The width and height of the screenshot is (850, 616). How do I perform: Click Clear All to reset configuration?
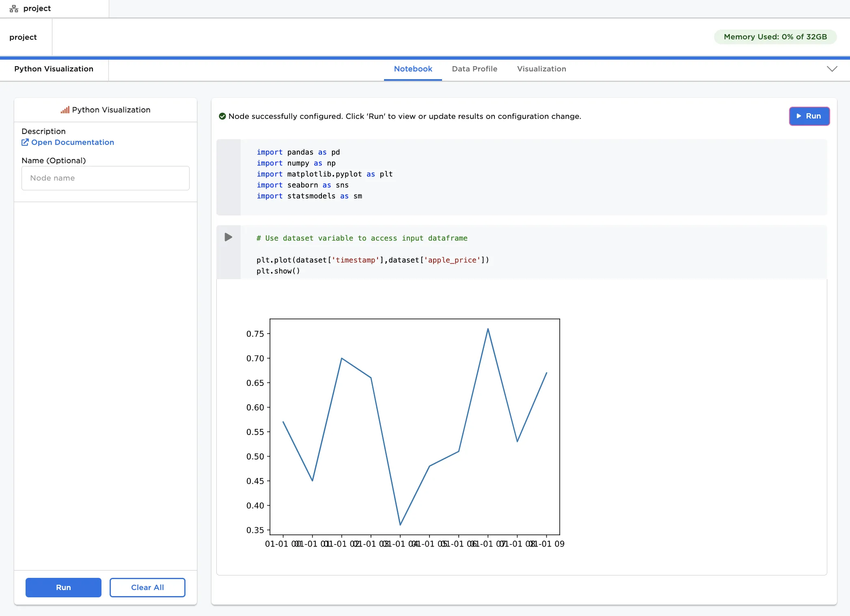point(147,587)
